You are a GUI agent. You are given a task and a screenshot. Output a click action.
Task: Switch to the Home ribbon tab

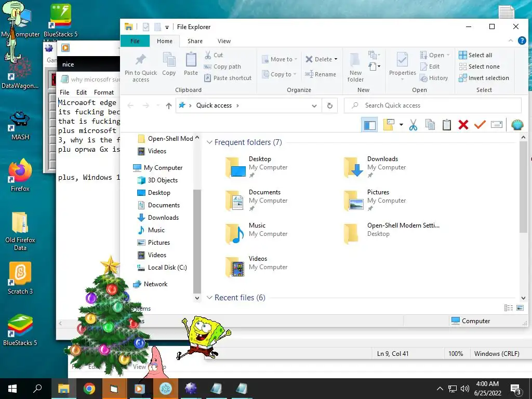[x=165, y=41]
